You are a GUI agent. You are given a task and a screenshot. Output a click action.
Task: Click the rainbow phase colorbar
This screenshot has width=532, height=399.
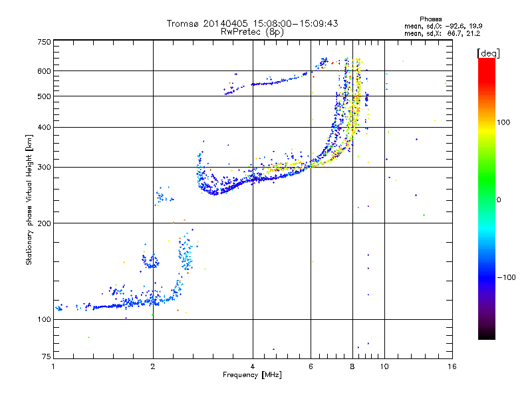pyautogui.click(x=487, y=199)
